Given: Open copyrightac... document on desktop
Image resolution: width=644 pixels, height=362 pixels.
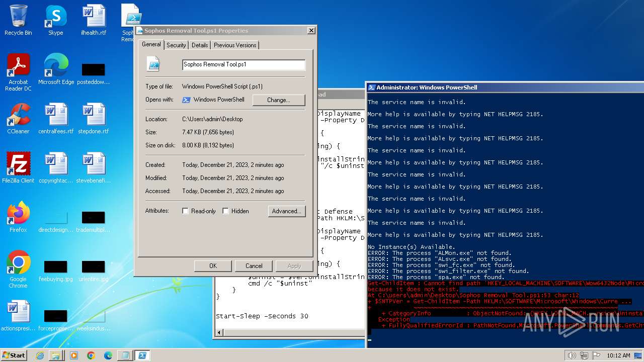Looking at the screenshot, I should [x=56, y=167].
